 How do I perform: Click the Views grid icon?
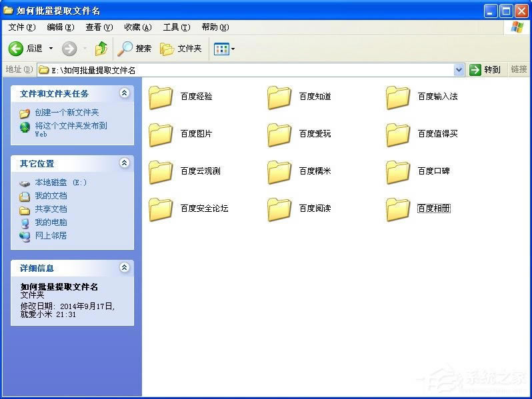click(x=221, y=49)
